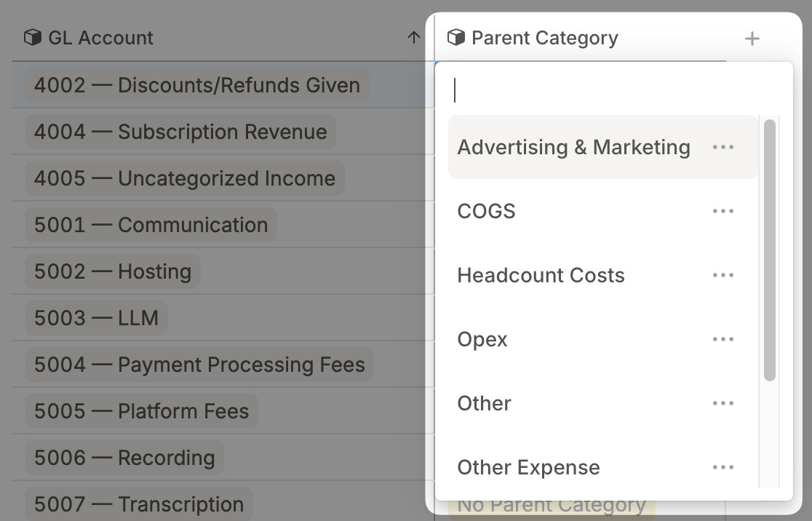This screenshot has height=521, width=812.
Task: Open options dots for Other Expense
Action: pos(723,467)
